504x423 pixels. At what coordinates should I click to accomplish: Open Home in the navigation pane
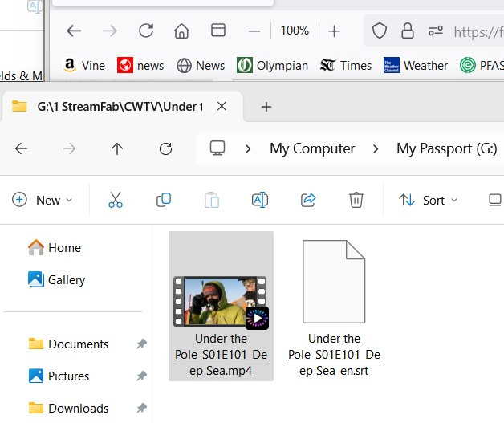click(55, 247)
